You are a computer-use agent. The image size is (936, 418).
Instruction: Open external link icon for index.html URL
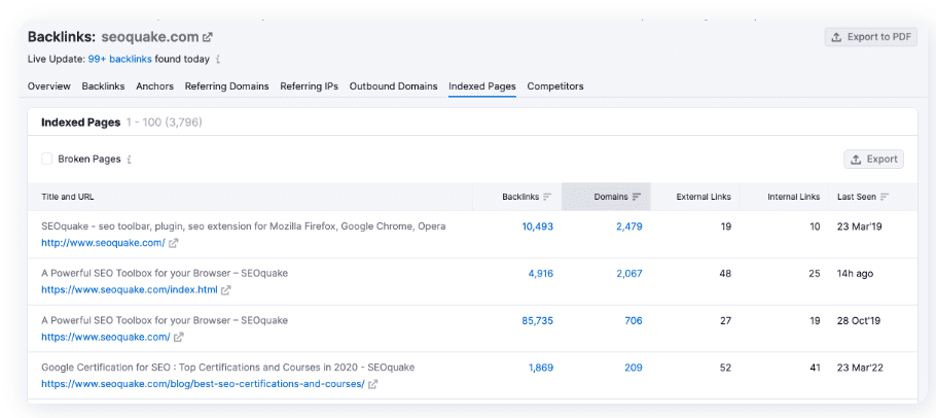click(x=226, y=290)
